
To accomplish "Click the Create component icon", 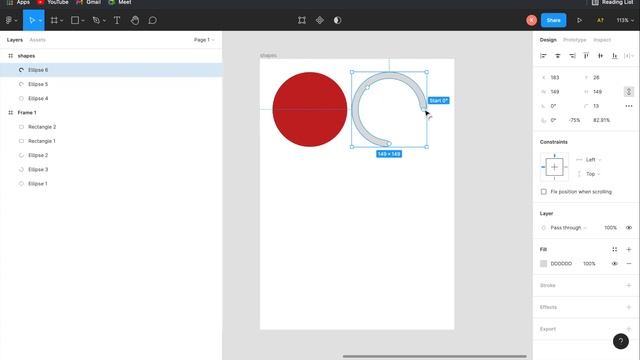I will pos(320,20).
